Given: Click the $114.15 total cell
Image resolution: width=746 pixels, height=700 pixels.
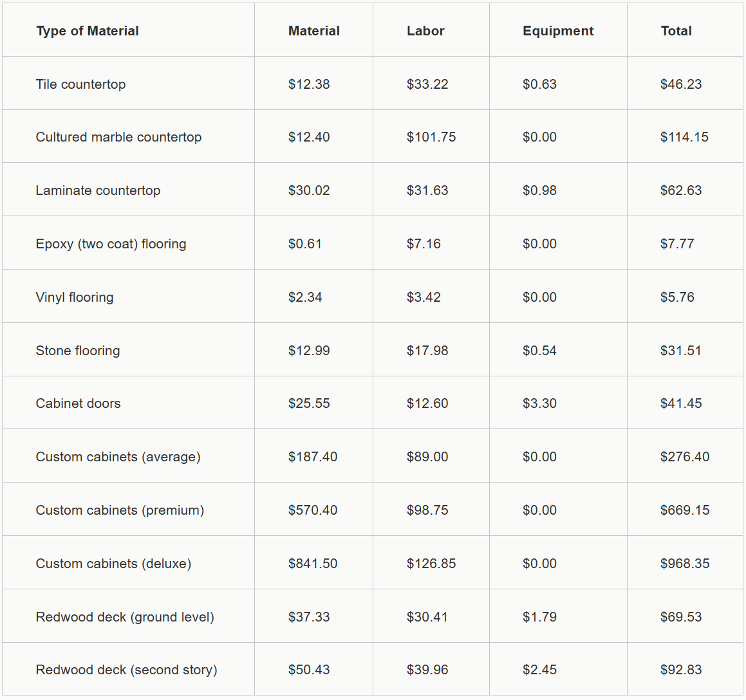Looking at the screenshot, I should pos(684,137).
